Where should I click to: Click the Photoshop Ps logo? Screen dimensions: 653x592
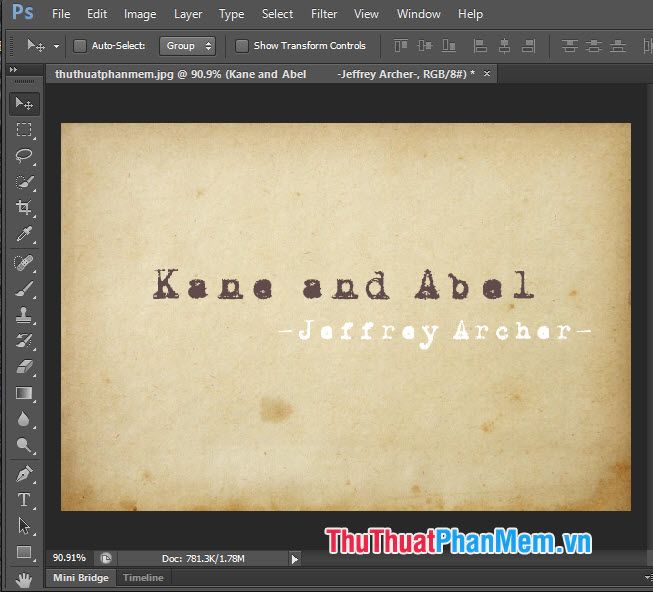coord(22,12)
